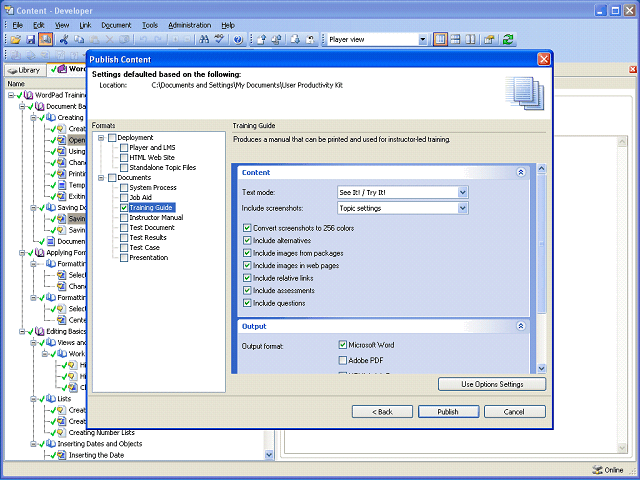Click the Check In document icon
The image size is (640, 480).
(x=261, y=40)
